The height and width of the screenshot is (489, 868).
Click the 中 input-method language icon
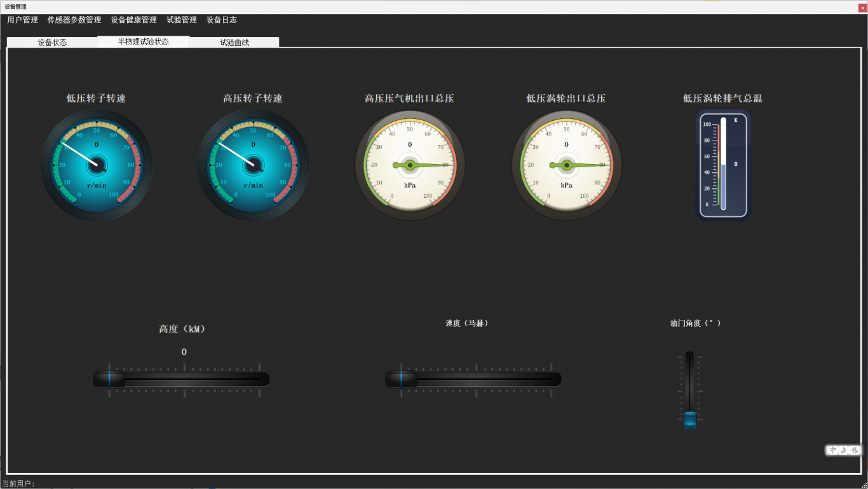point(833,450)
